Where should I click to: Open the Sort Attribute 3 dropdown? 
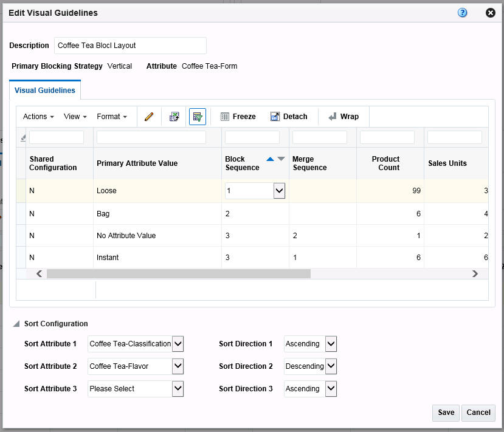click(x=178, y=389)
